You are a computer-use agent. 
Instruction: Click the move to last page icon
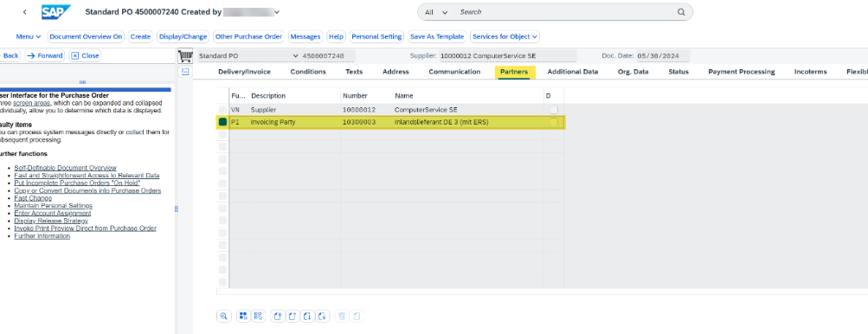click(x=324, y=317)
